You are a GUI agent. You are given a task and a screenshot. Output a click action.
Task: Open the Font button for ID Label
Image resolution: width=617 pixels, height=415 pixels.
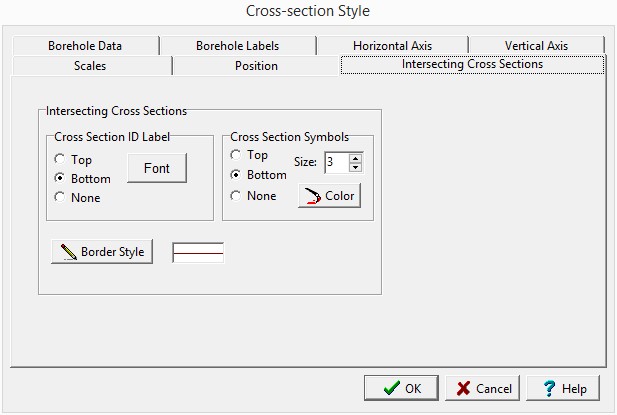[x=157, y=169]
